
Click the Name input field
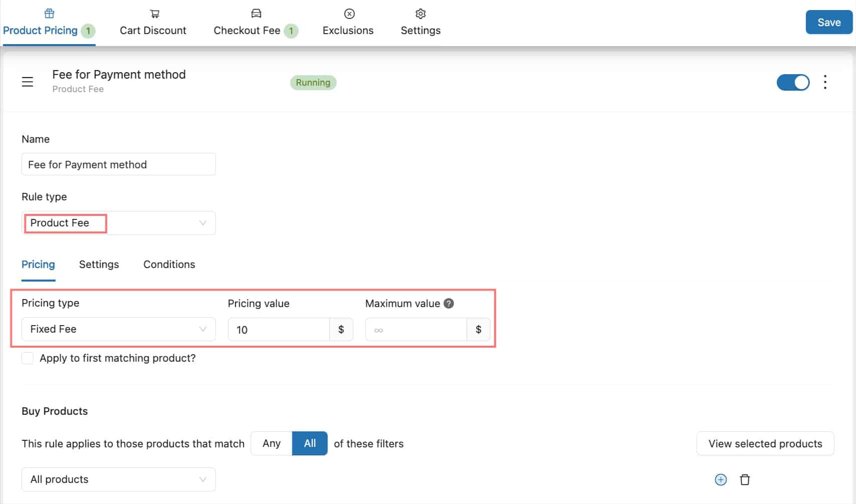[118, 164]
